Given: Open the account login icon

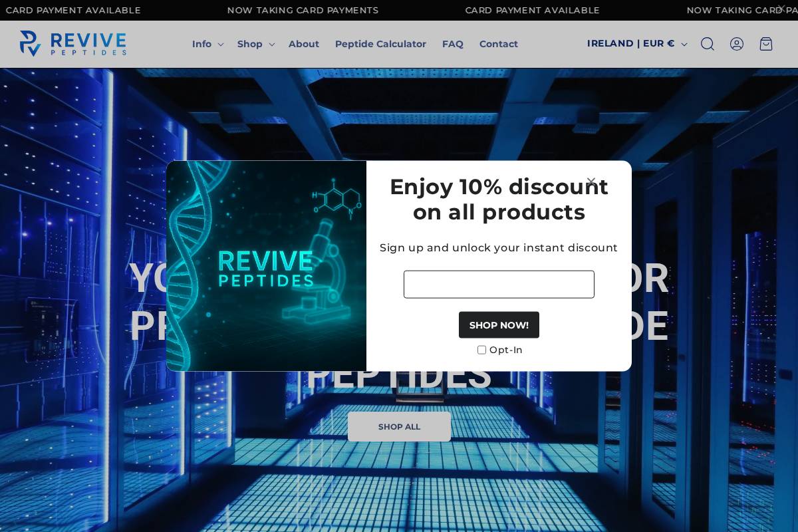Looking at the screenshot, I should (737, 44).
